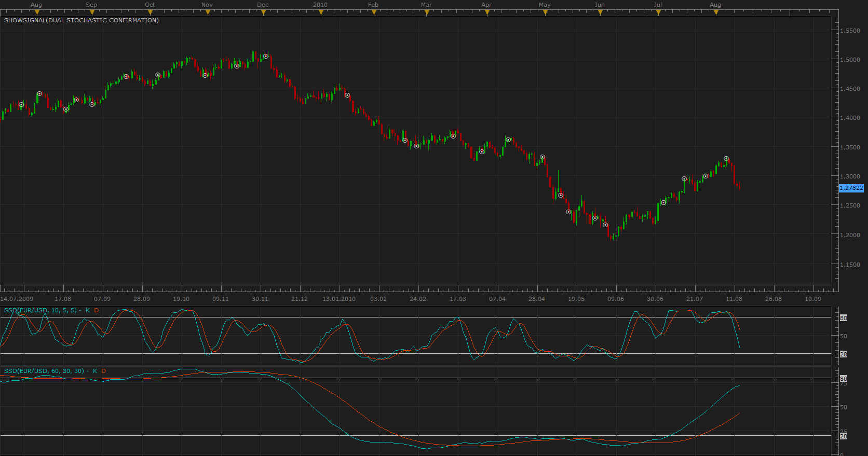Click the signal circle at the December price high
Image resolution: width=868 pixels, height=456 pixels.
coord(266,56)
